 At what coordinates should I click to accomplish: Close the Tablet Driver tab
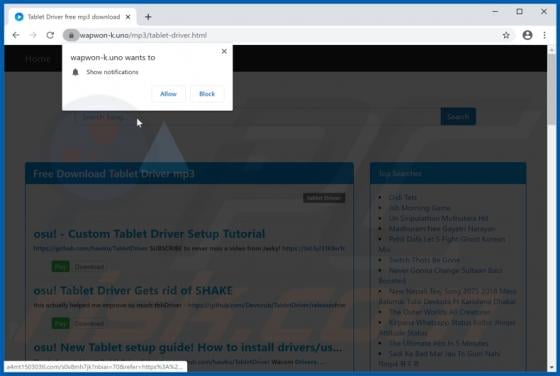128,17
